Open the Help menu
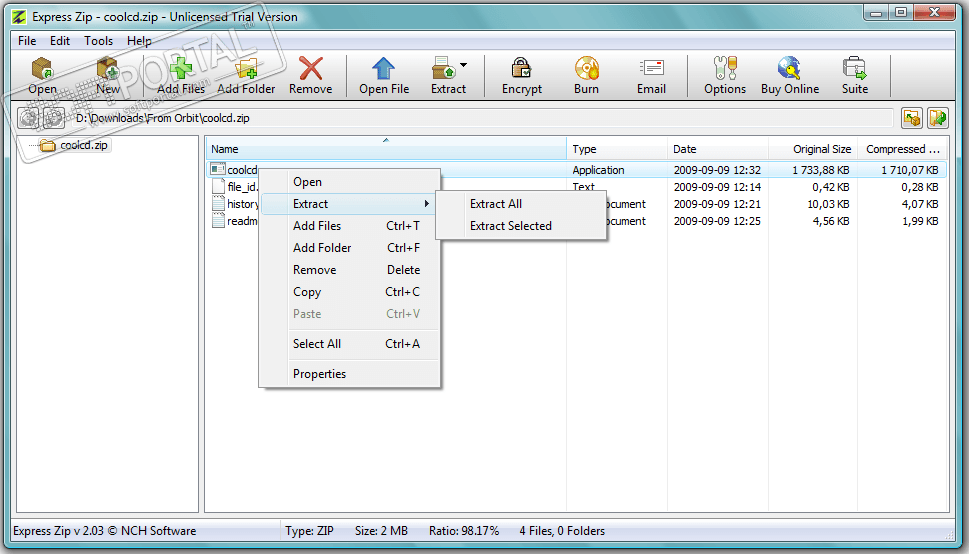This screenshot has width=969, height=554. pos(139,41)
